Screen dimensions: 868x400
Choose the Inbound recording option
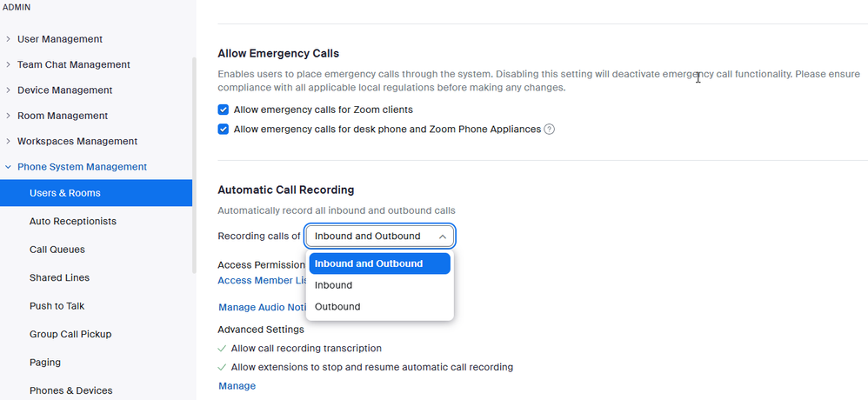[x=334, y=285]
